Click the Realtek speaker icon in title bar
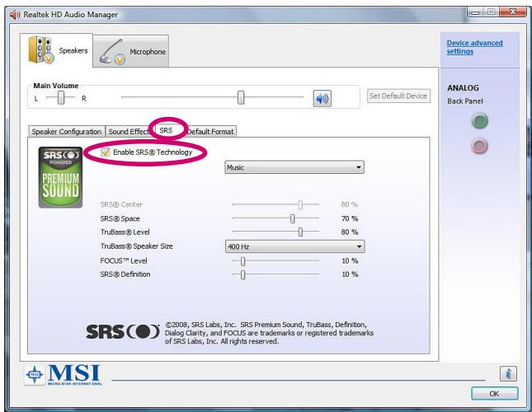 (14, 15)
